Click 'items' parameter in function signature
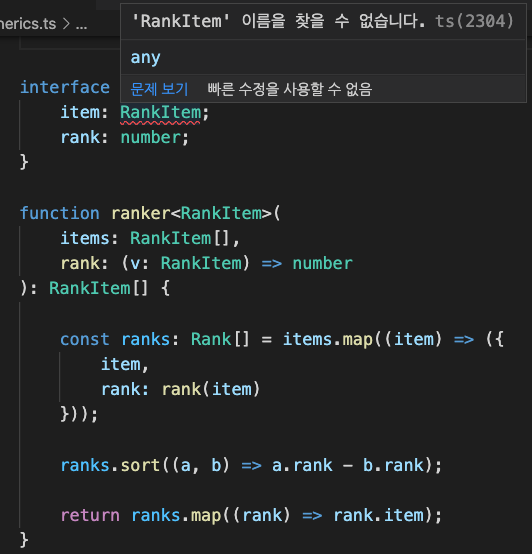This screenshot has width=532, height=554. point(85,238)
